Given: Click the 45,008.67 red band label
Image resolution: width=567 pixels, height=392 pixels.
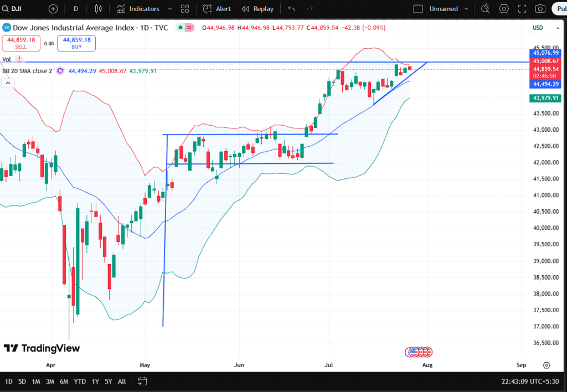Looking at the screenshot, I should (545, 61).
